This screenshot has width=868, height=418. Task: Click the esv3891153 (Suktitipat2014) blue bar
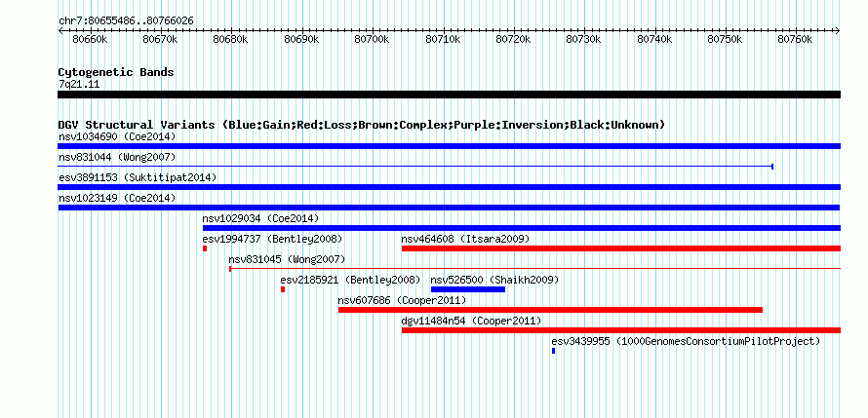point(449,187)
